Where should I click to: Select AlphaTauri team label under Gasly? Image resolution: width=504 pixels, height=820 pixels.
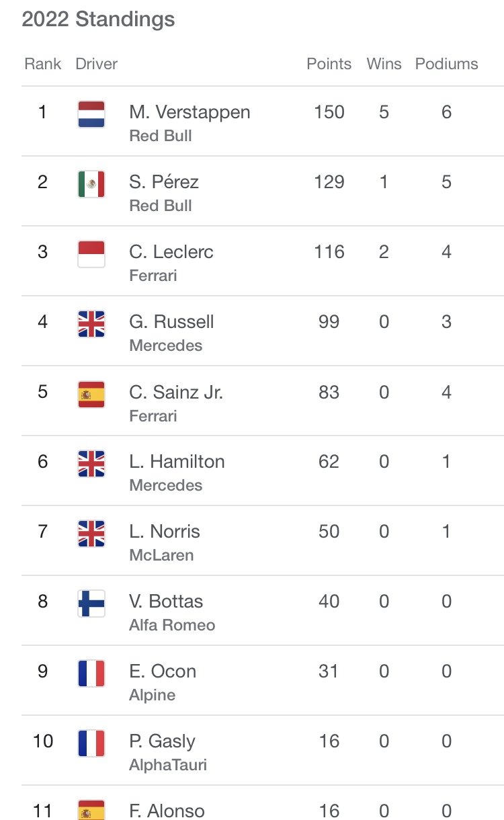(x=168, y=765)
